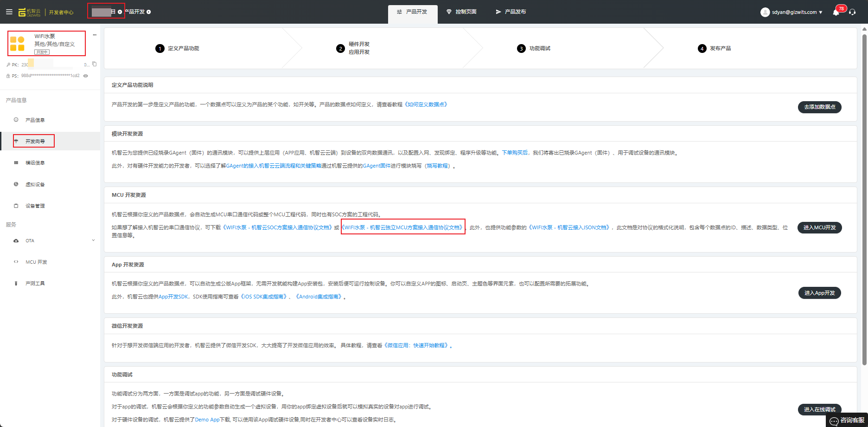Copy the product key (PK)
868x427 pixels.
[x=95, y=64]
